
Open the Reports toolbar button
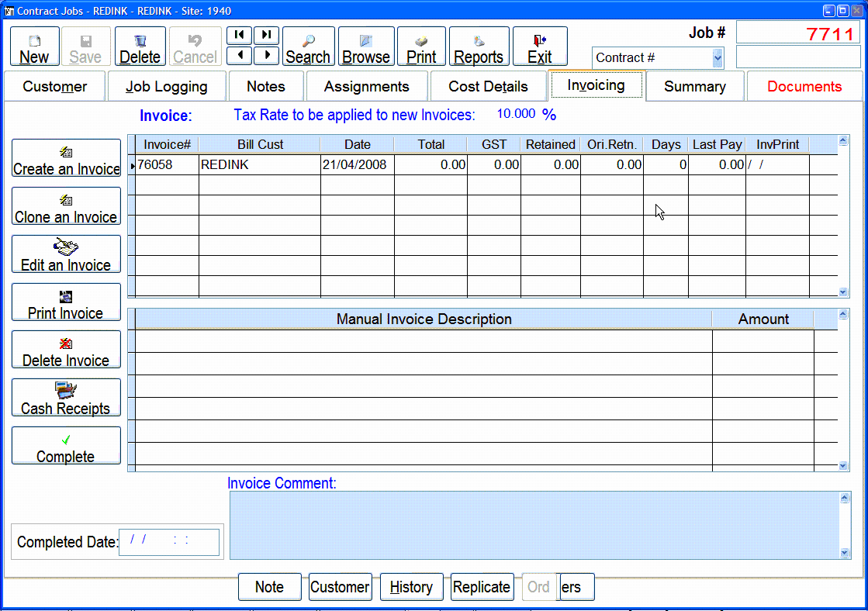tap(479, 48)
